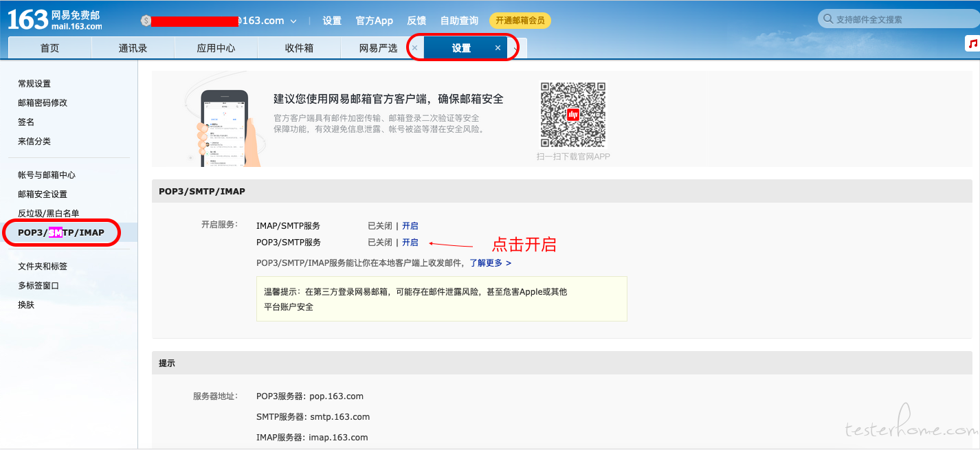Click 开启 for IMAP/SMTP服务
The height and width of the screenshot is (450, 980).
pos(410,226)
